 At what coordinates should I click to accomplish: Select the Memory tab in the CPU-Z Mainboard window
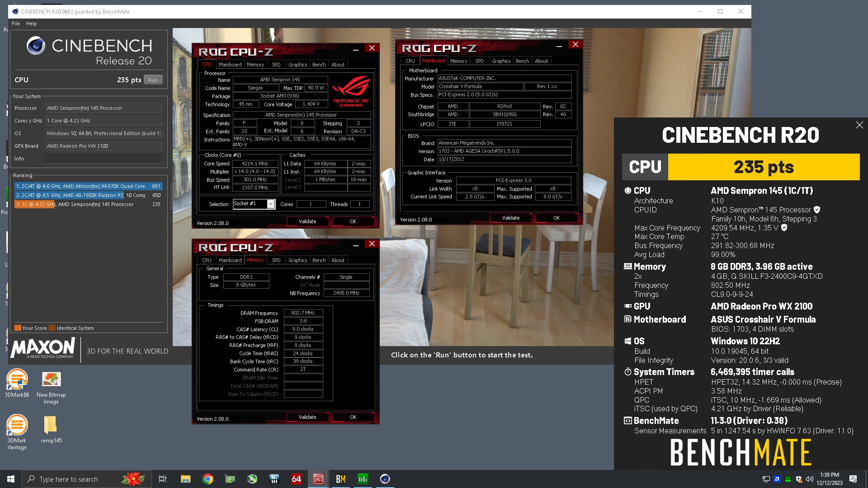click(x=459, y=61)
